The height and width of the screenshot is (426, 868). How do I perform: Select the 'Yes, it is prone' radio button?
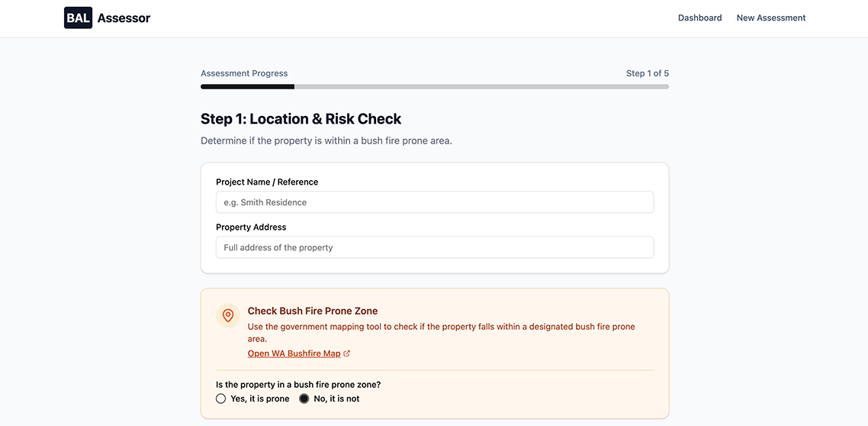(x=221, y=399)
